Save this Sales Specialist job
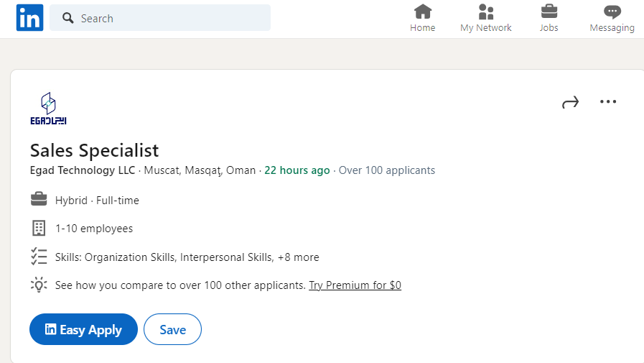This screenshot has height=363, width=644. (172, 329)
